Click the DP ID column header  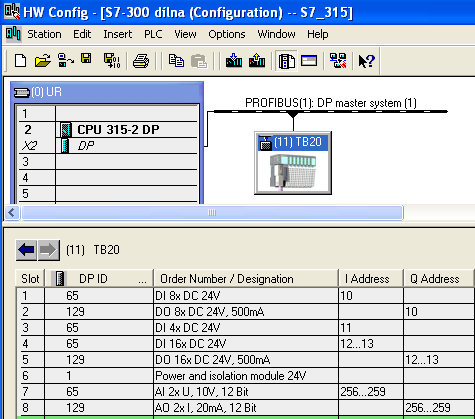(x=99, y=278)
